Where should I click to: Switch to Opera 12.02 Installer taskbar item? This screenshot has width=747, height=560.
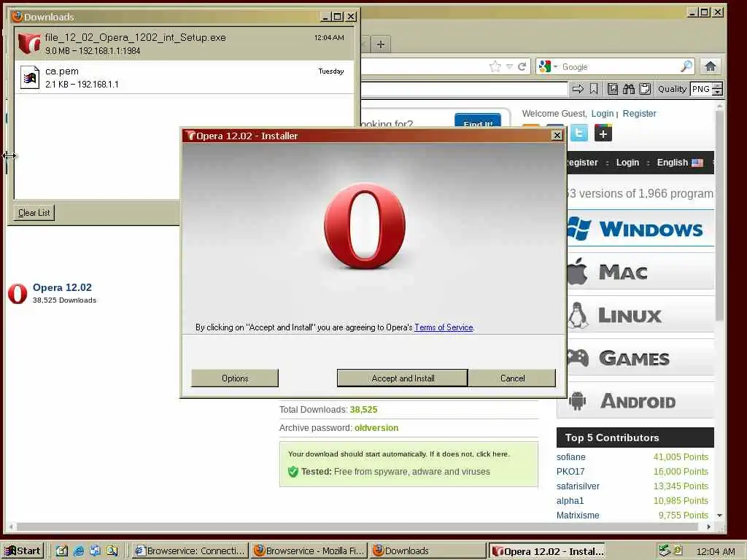click(x=547, y=551)
